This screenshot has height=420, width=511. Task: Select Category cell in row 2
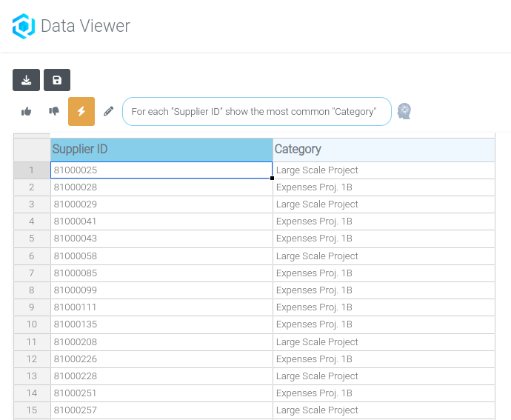click(384, 187)
